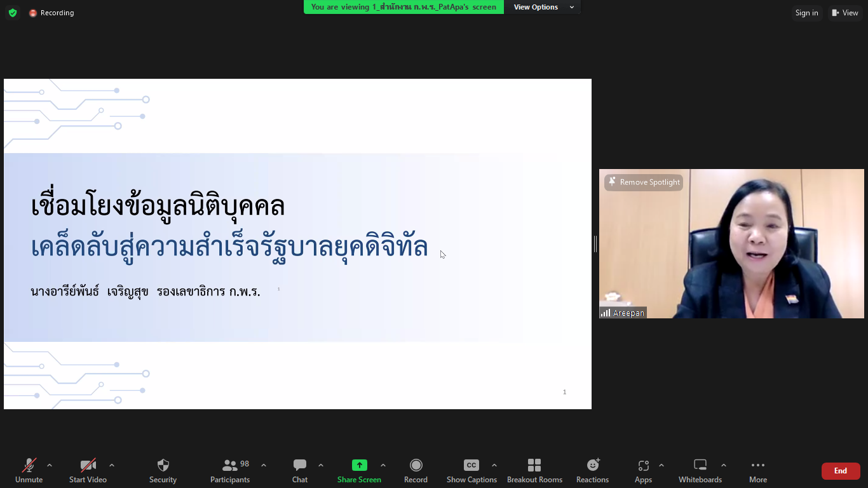Open Breakout Rooms
868x488 pixels.
534,471
